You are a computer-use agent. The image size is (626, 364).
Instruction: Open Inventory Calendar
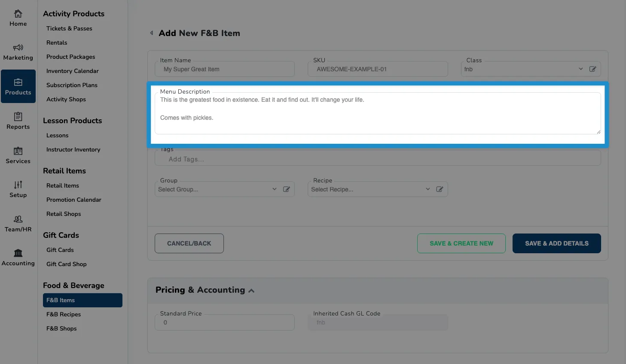[x=72, y=71]
